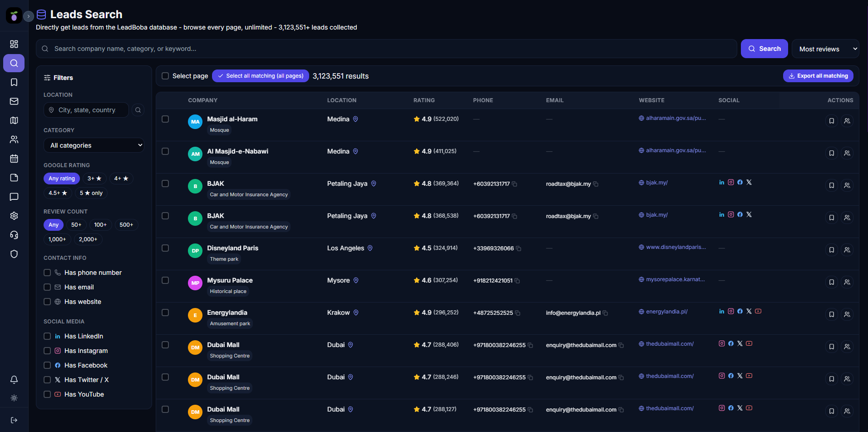Click the location filter search magnifier button
The width and height of the screenshot is (868, 432).
coord(138,110)
